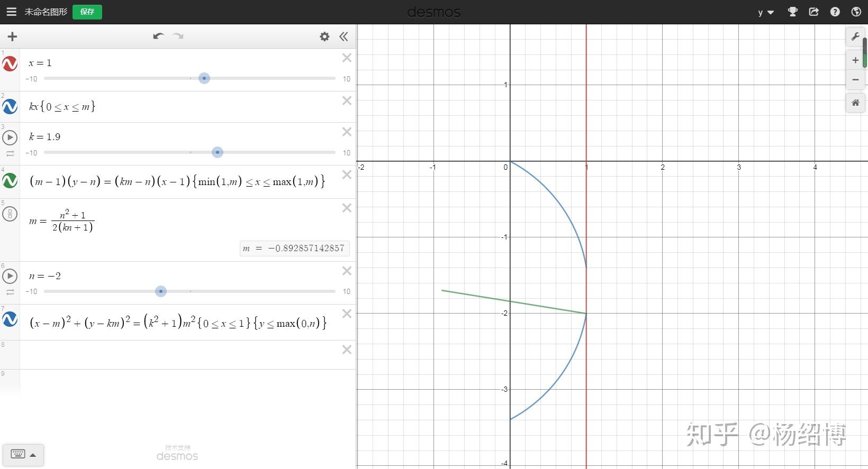Edit the kx{0≤x≤m} expression
Image resolution: width=868 pixels, height=469 pixels.
62,106
